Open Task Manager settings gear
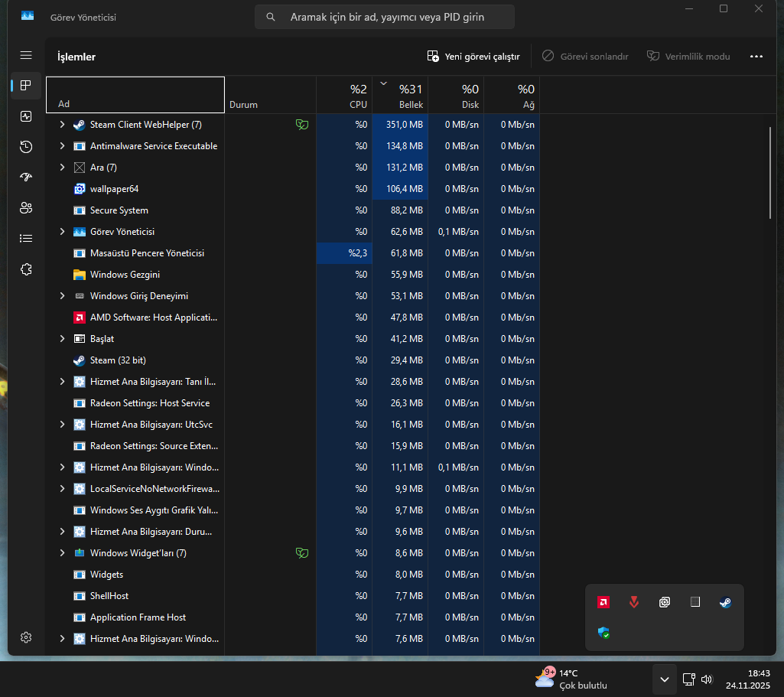 point(26,637)
